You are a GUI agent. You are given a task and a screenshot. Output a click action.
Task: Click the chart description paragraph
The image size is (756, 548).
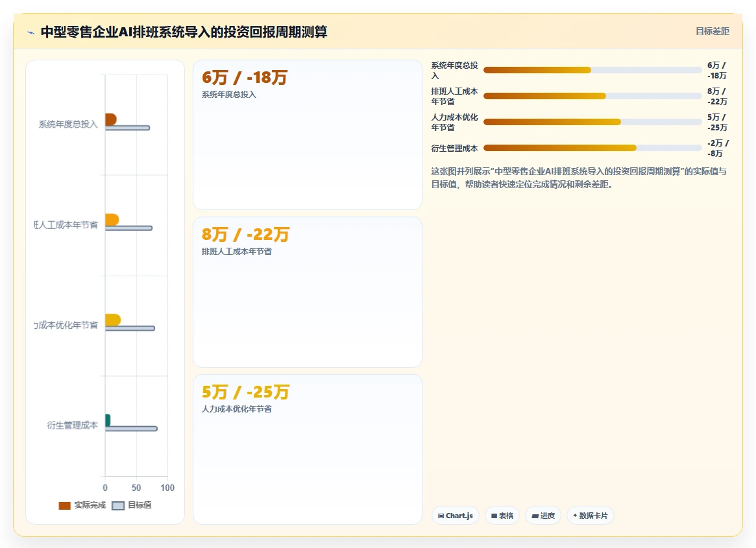coord(579,178)
